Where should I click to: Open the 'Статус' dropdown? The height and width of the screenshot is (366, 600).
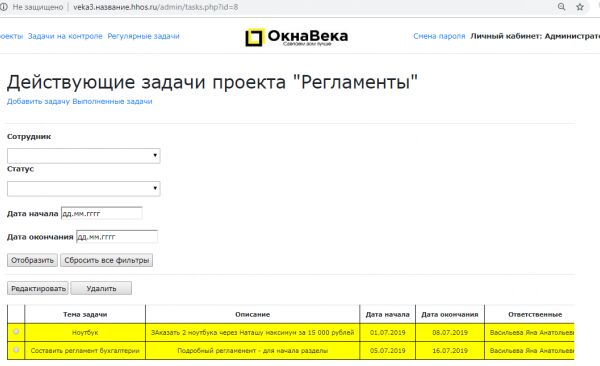pos(83,188)
